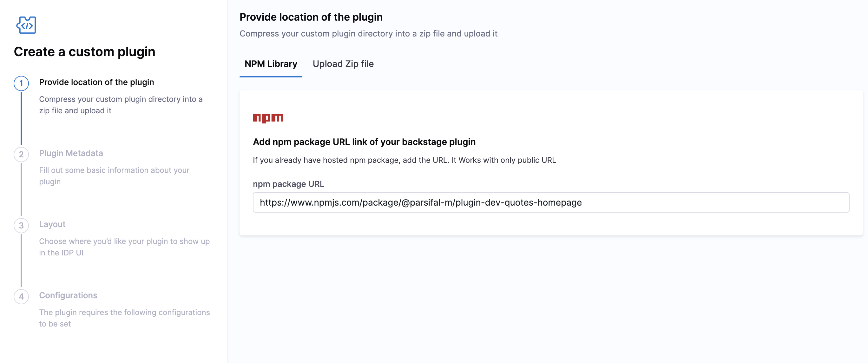
Task: Open the Configurations step
Action: point(68,295)
